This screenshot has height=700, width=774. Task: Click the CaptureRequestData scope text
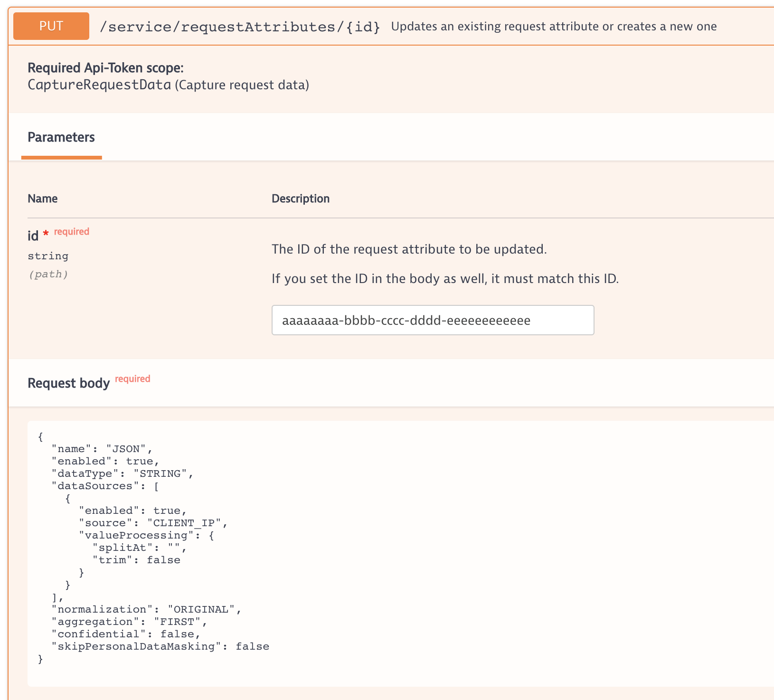[x=99, y=85]
